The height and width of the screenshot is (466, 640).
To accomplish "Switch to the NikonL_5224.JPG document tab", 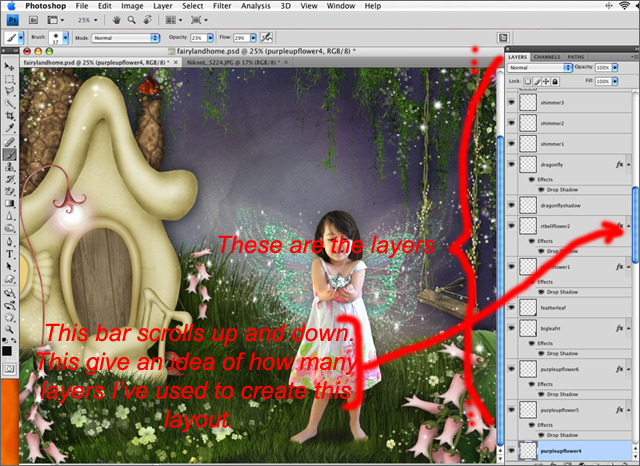I will click(x=216, y=62).
